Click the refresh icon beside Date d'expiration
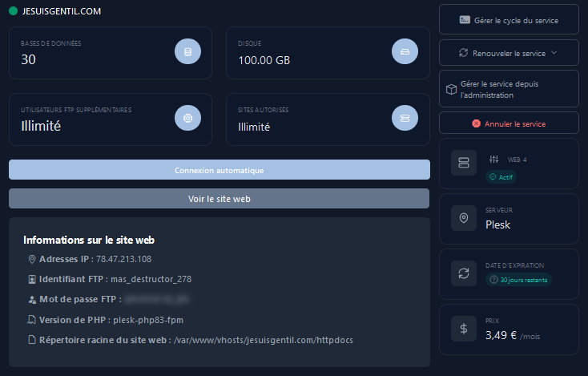 click(x=464, y=273)
